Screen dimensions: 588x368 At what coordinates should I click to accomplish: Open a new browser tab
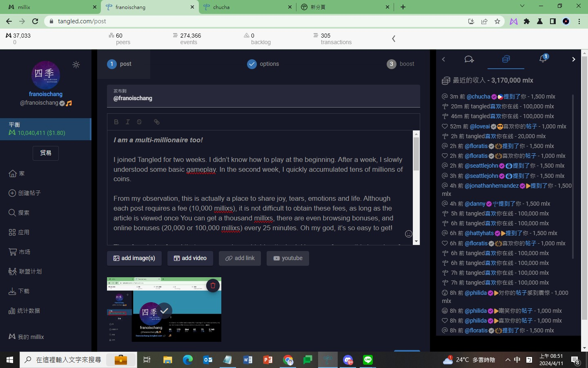point(403,7)
